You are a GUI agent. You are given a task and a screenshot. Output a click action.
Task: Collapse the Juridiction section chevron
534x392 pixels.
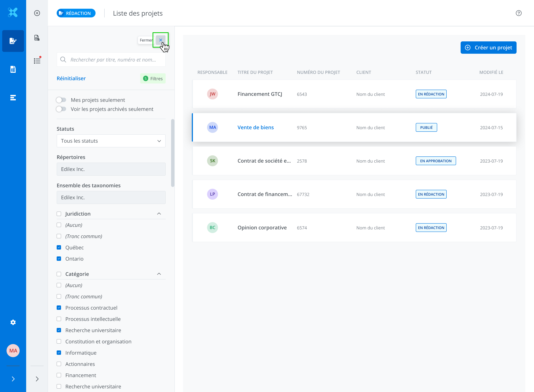pyautogui.click(x=159, y=214)
